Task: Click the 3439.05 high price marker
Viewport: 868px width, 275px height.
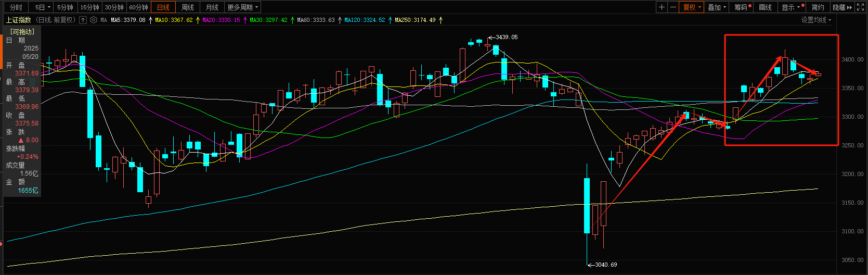Action: pos(506,37)
